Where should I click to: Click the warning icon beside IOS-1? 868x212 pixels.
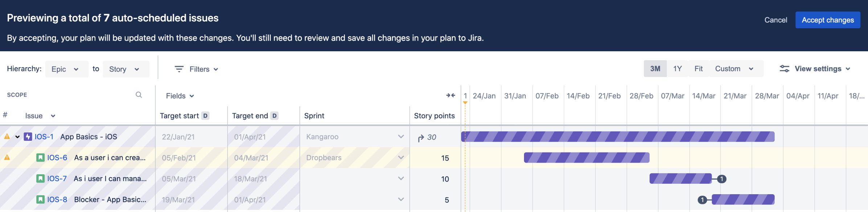coord(7,137)
